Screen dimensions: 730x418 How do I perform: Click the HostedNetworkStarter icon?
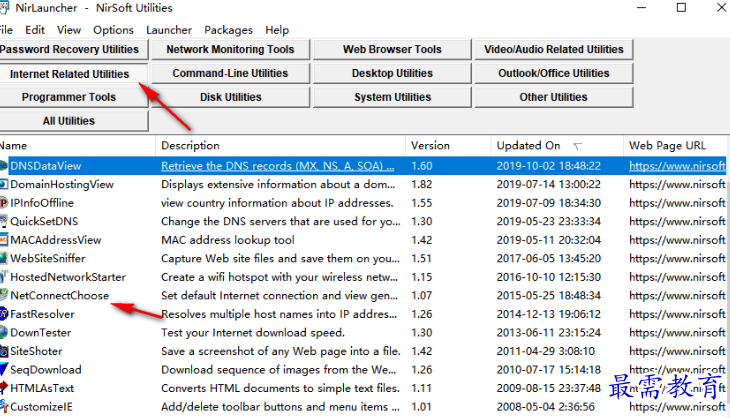4,277
